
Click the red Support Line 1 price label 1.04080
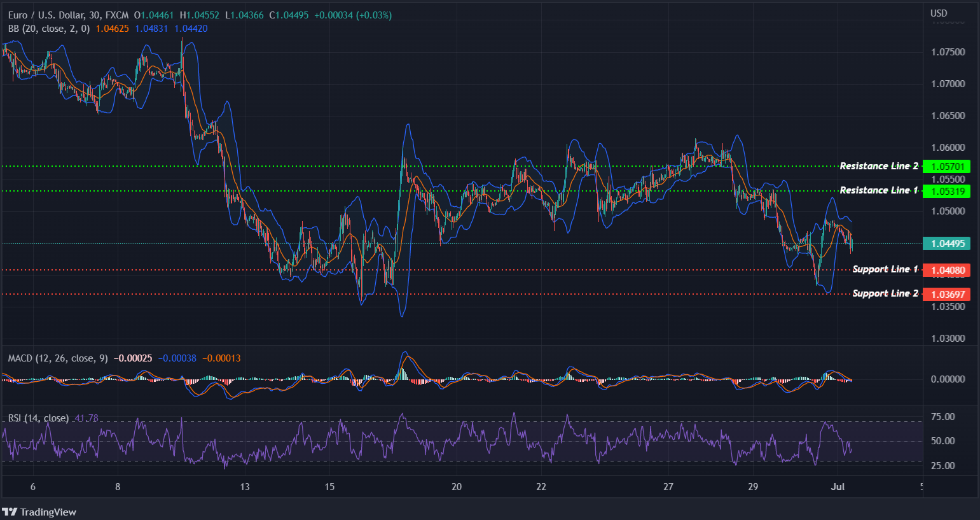[947, 270]
